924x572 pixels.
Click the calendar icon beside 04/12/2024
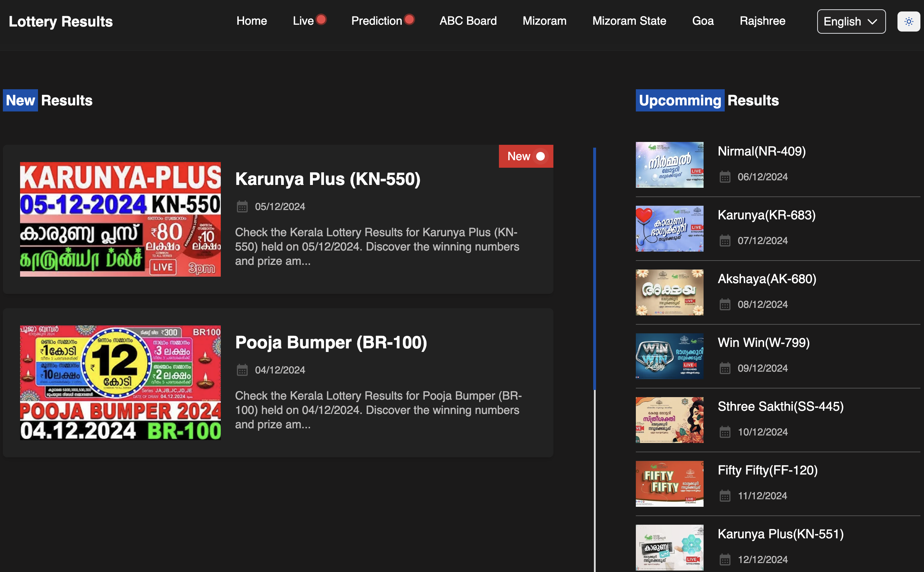click(242, 370)
